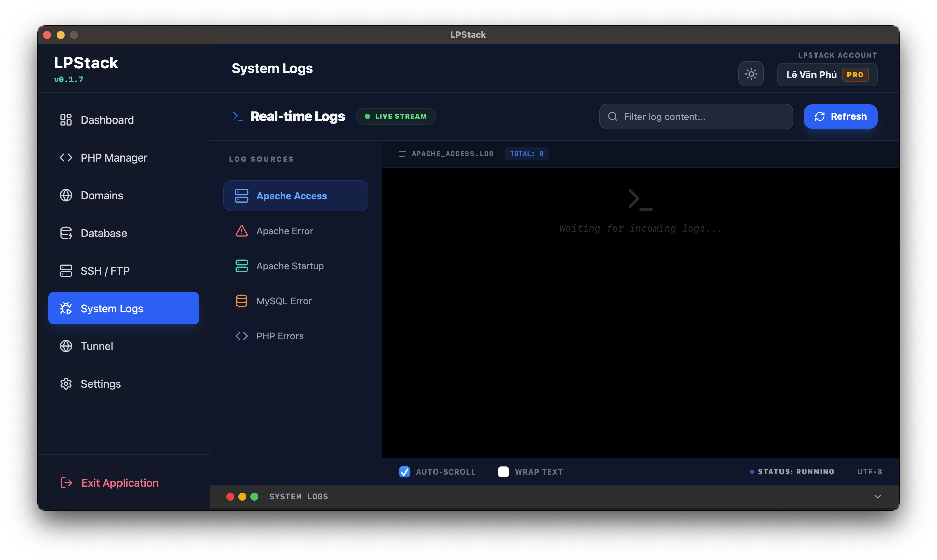Expand the log sources list header
937x560 pixels.
click(262, 159)
